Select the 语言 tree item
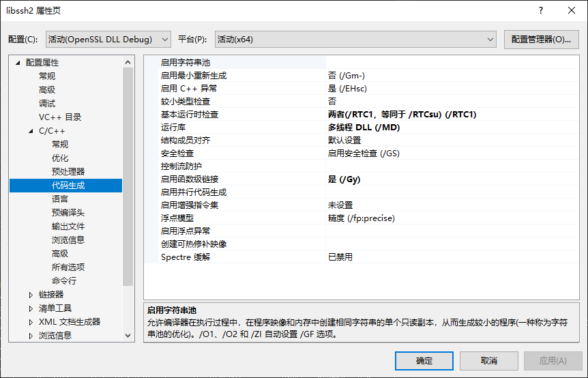 point(60,199)
